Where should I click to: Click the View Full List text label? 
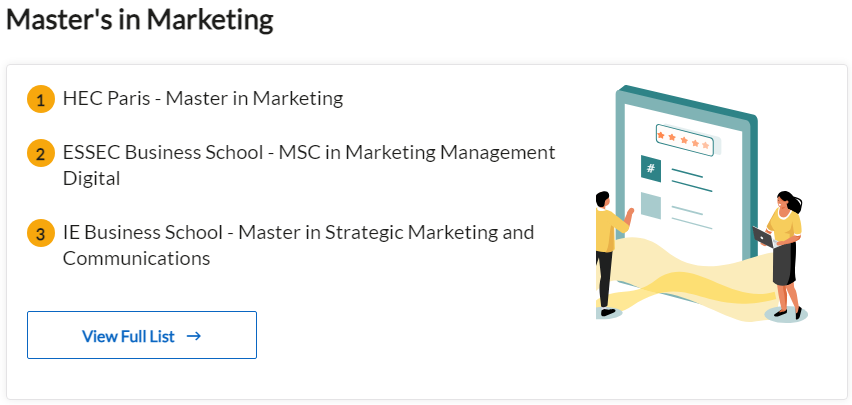[128, 337]
